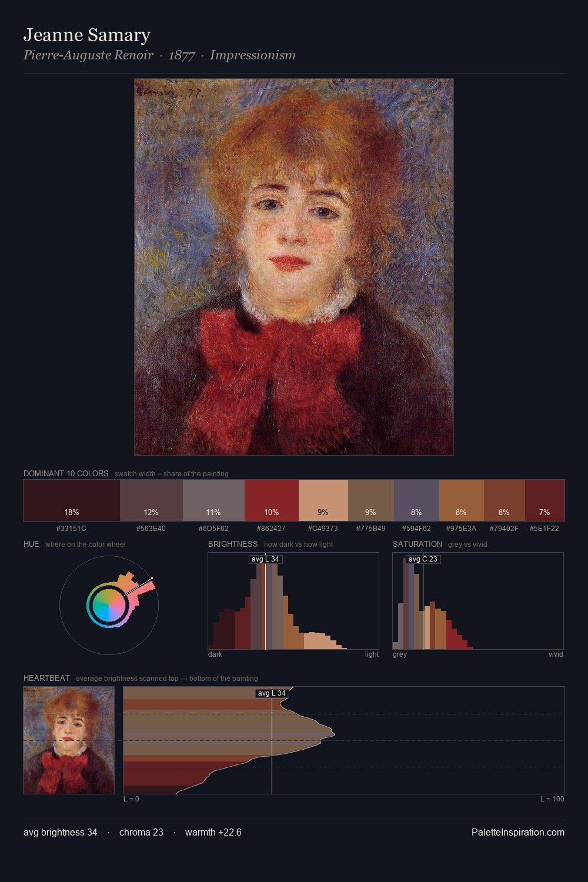Screen dimensions: 588x882
Task: Click the Jeanne Samary title
Action: [87, 35]
